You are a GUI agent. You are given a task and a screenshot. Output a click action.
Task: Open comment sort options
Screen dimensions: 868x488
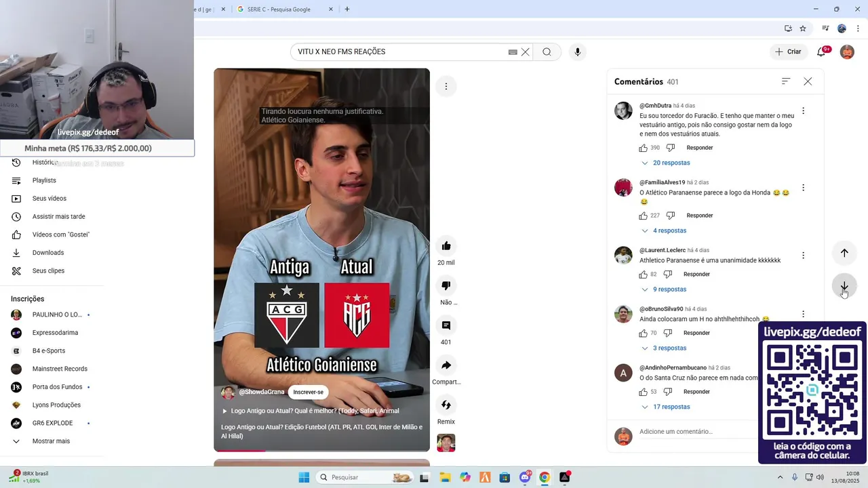tap(786, 81)
